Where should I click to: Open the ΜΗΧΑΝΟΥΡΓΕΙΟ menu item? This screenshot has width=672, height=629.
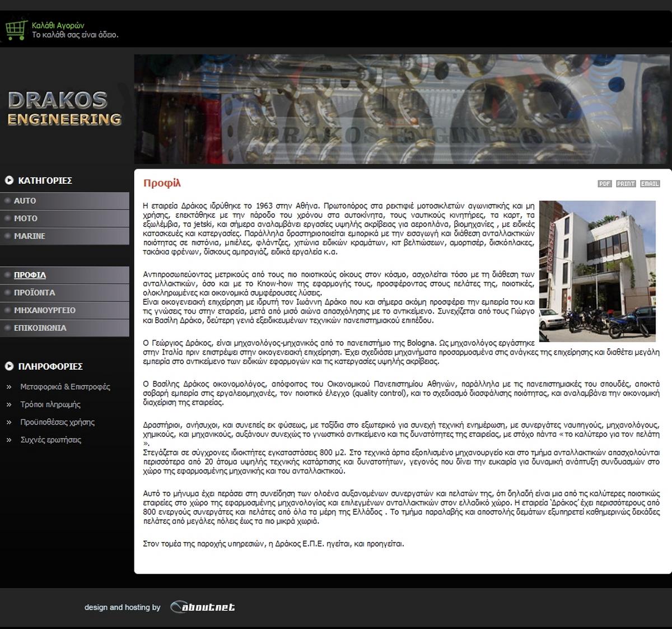click(x=64, y=310)
